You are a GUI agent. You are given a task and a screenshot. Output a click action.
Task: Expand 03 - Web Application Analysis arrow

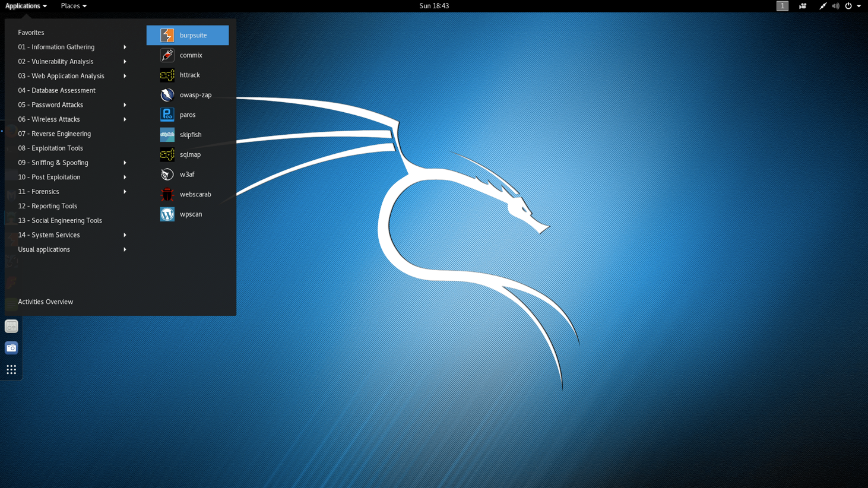point(125,76)
